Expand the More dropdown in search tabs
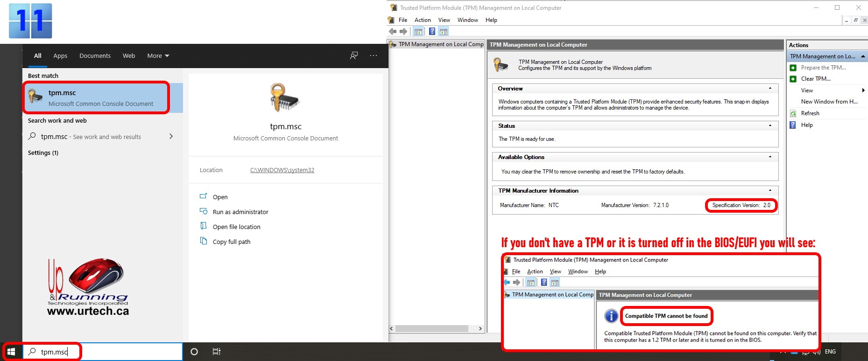868x361 pixels. coord(158,56)
